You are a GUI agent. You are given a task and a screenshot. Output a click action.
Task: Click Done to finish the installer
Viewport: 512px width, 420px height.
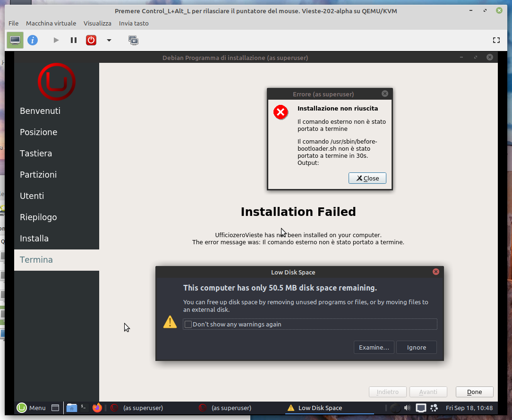[x=474, y=392]
